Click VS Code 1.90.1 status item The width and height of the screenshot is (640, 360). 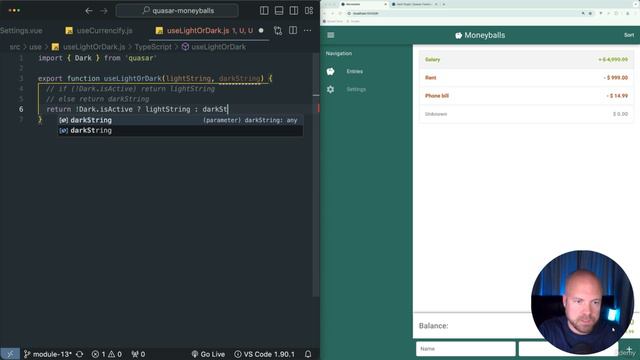[264, 354]
